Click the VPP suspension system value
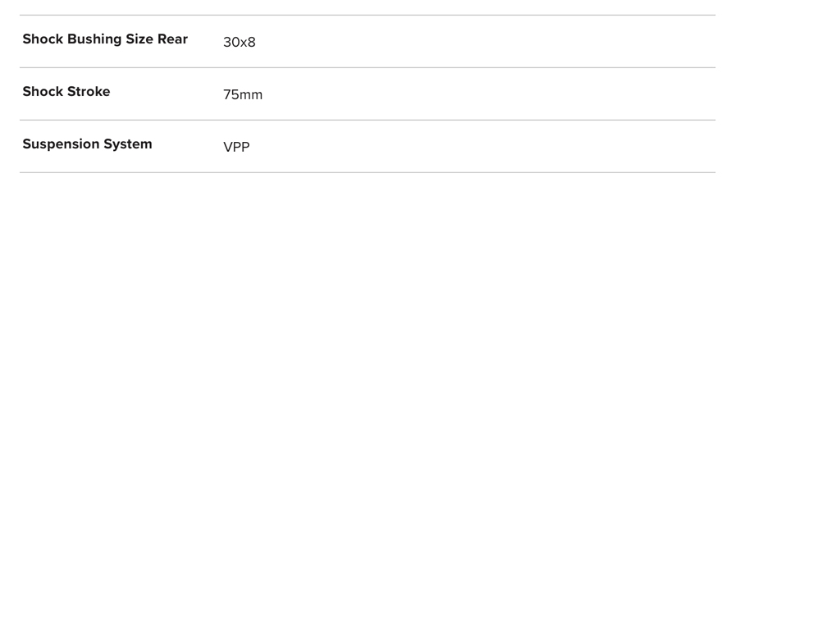This screenshot has width=840, height=630. point(236,147)
